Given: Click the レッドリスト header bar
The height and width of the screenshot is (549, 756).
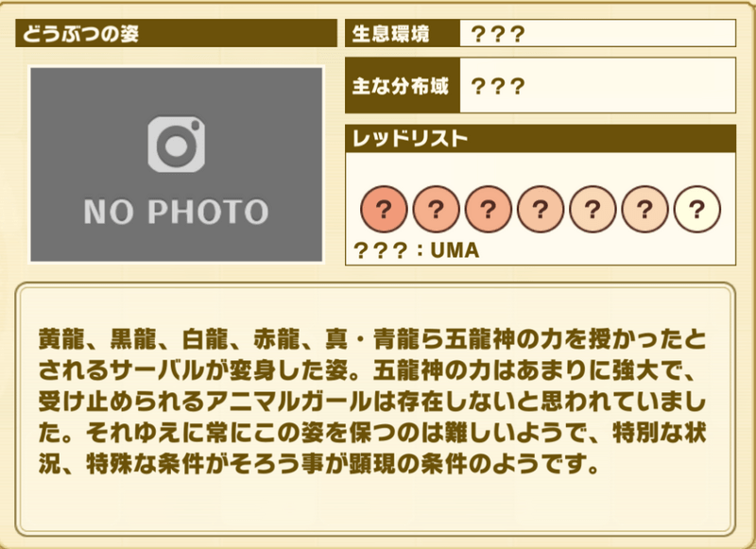Looking at the screenshot, I should (541, 138).
